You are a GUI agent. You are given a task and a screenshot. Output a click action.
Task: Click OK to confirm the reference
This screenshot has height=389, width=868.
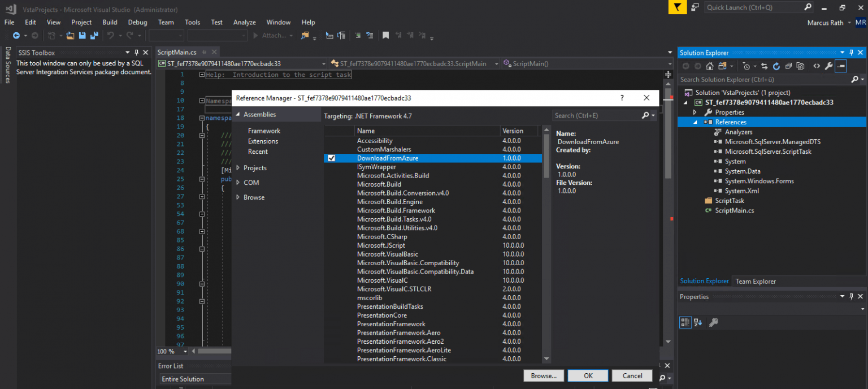[588, 375]
